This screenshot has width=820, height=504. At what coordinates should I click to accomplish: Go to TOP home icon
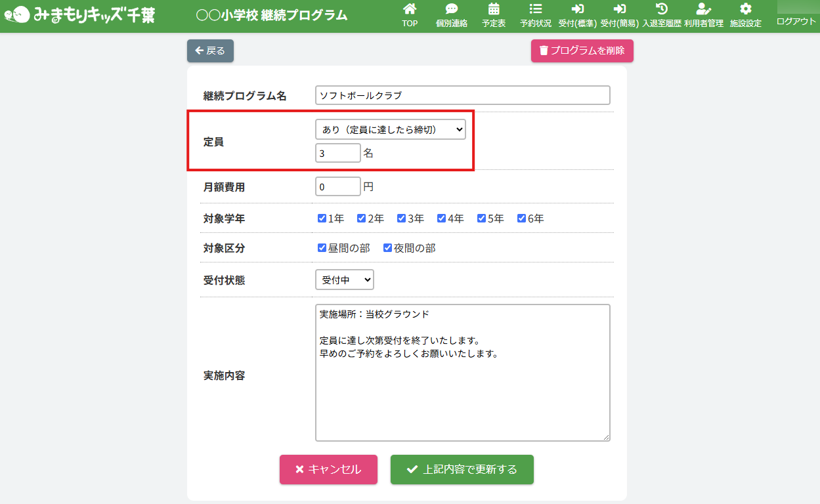point(410,9)
